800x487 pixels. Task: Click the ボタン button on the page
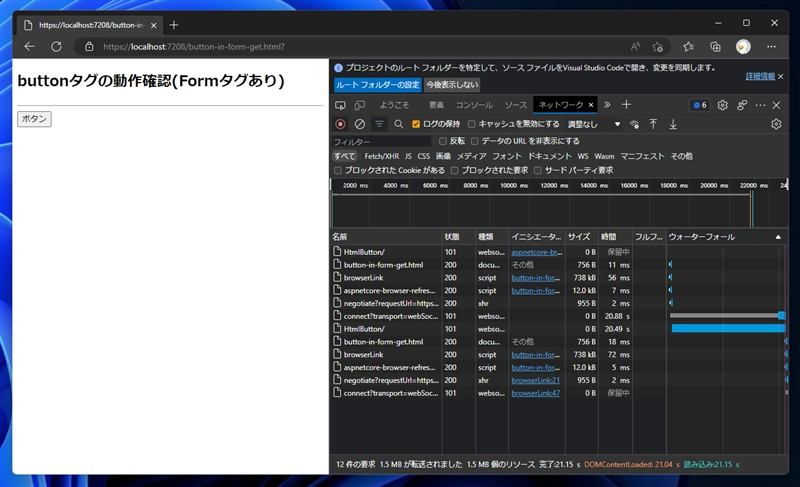(34, 119)
